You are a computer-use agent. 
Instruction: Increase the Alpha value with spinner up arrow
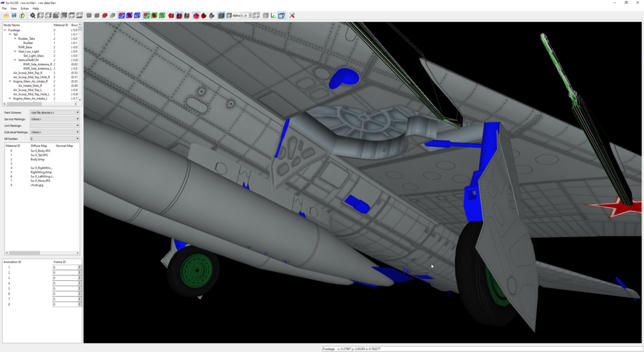250,14
